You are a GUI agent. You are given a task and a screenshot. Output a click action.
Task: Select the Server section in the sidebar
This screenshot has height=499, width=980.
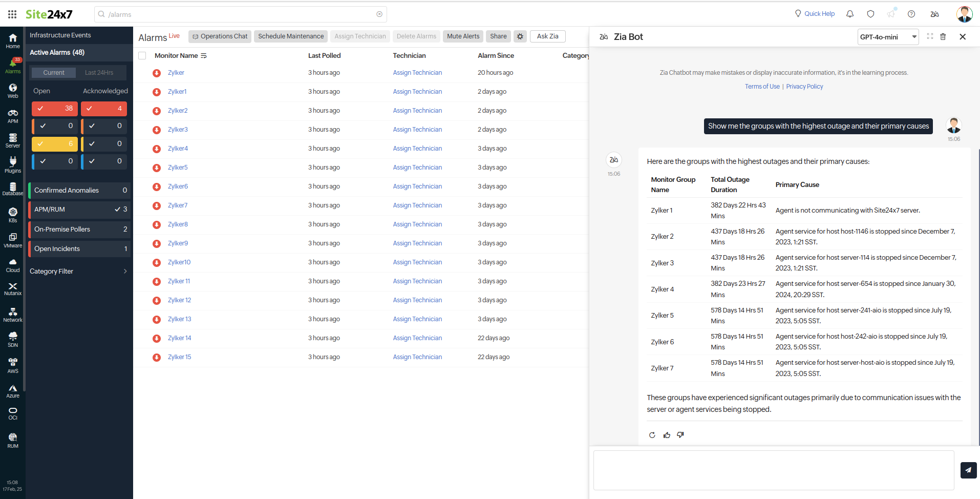[12, 139]
